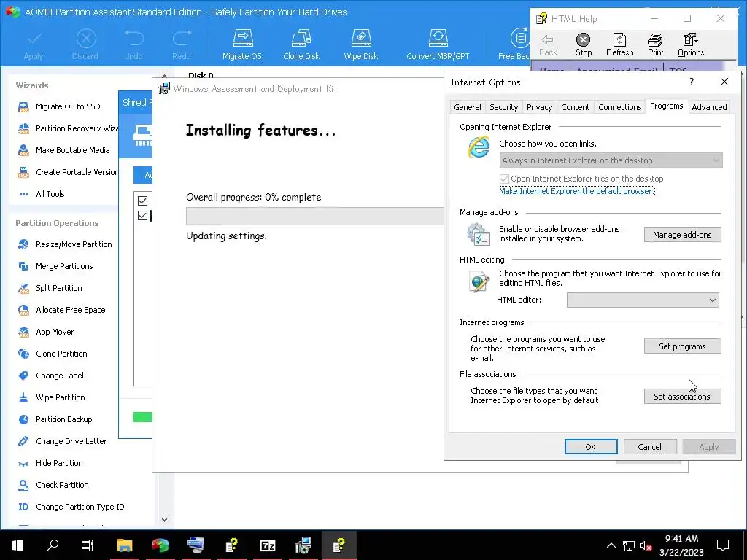Run Check Partition operation
Screen dimensions: 747x560
click(x=53, y=485)
